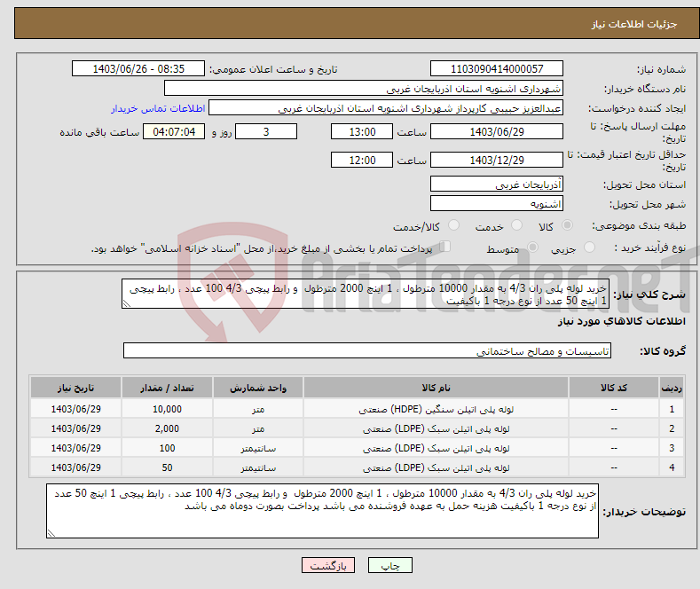Select the خدمت radio button
The image size is (700, 589).
coord(516,225)
